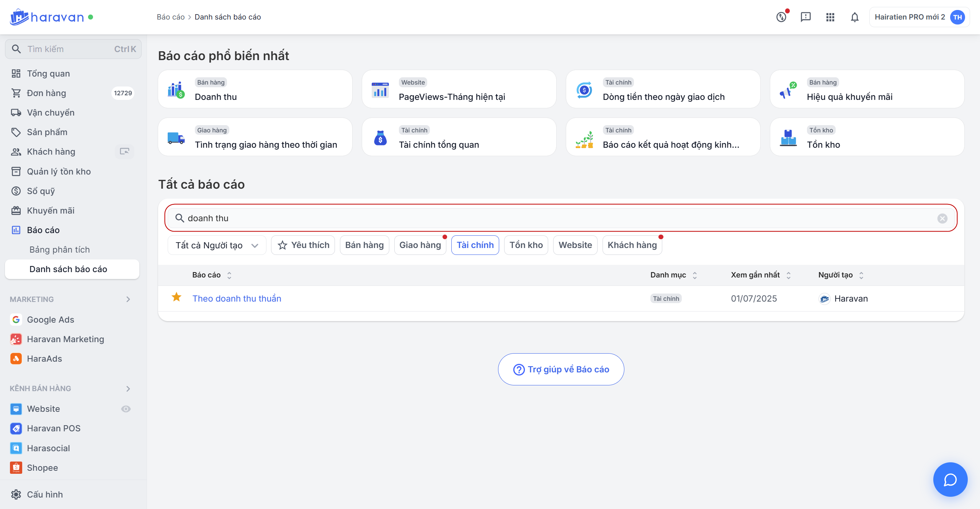The image size is (980, 509).
Task: Unfavorite the Theo doanh thu thuần star
Action: coord(176,297)
